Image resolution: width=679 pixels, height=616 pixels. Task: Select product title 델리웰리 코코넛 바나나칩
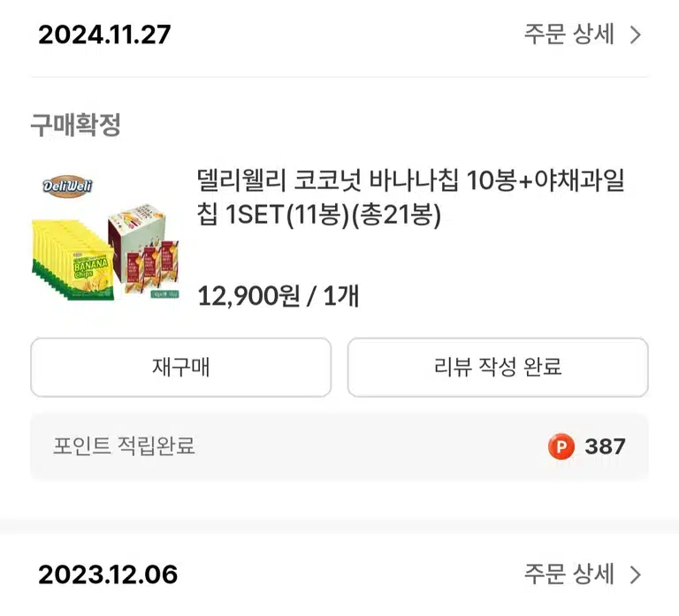click(327, 180)
